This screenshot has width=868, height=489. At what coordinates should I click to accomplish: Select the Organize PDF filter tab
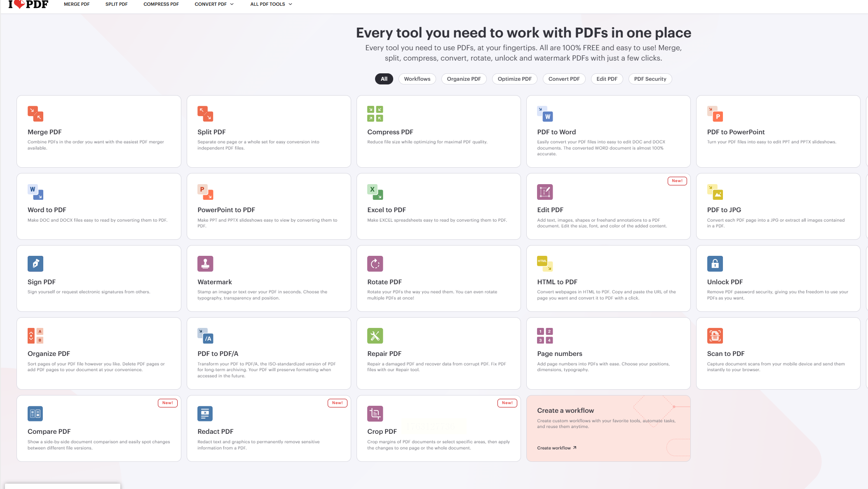pyautogui.click(x=464, y=79)
